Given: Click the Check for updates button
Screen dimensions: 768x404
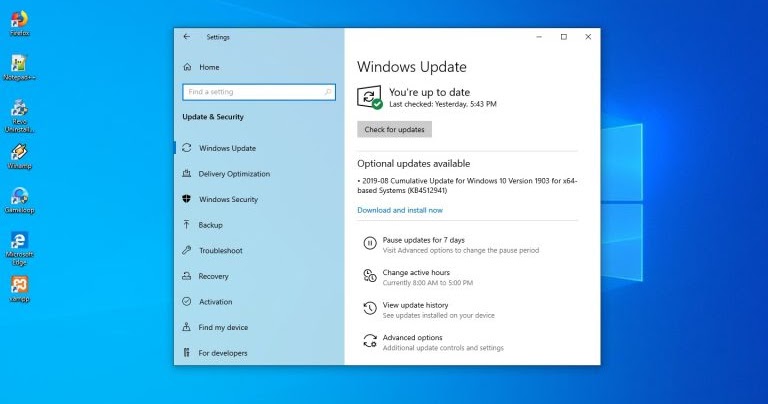Looking at the screenshot, I should coord(394,129).
